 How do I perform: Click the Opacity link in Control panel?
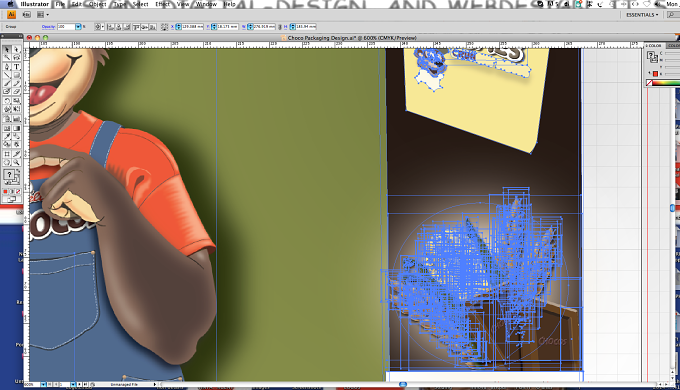48,27
